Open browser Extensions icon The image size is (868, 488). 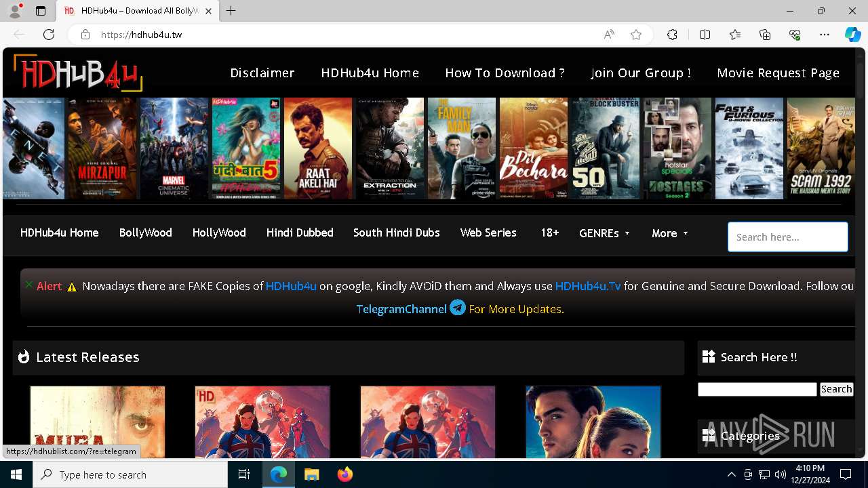672,35
